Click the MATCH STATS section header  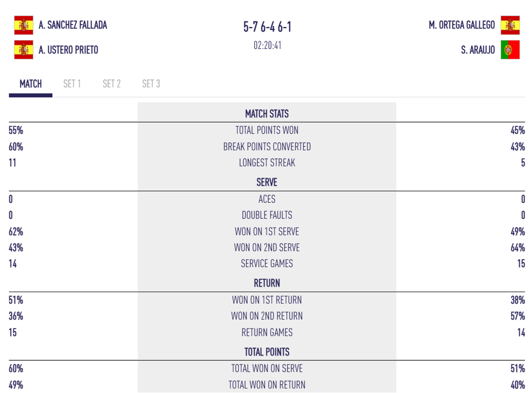click(267, 114)
